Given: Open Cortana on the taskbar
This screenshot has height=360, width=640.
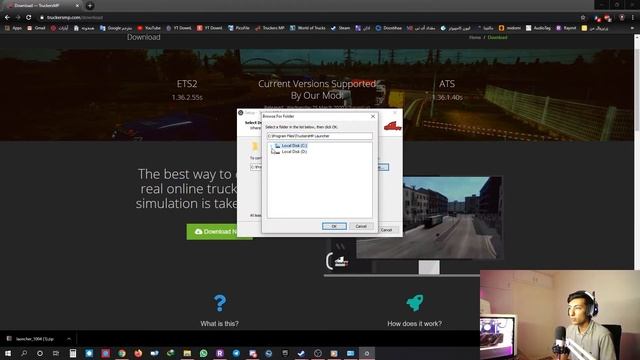Looking at the screenshot, I should point(40,353).
